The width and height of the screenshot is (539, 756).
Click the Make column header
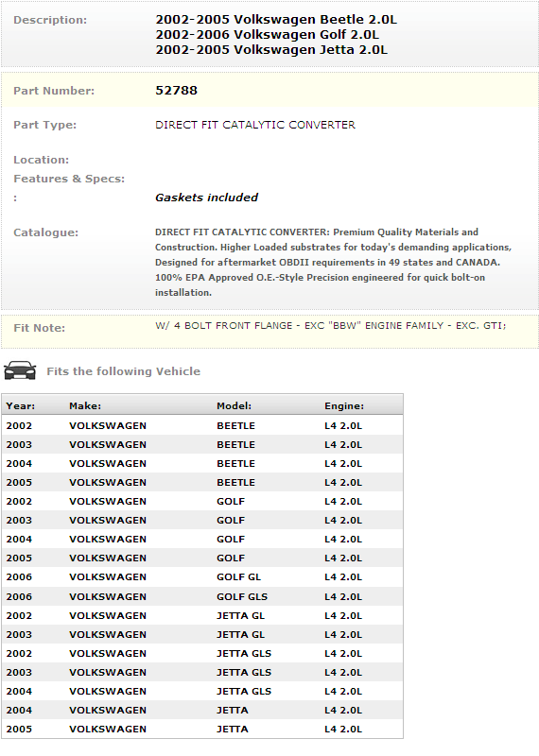click(x=85, y=406)
